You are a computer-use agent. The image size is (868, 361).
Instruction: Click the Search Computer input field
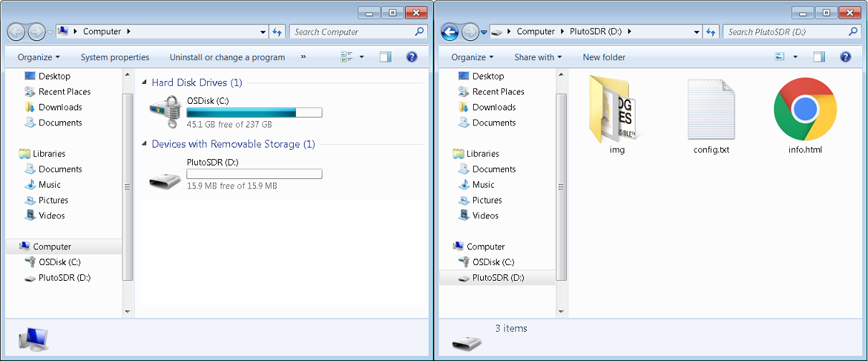pyautogui.click(x=351, y=32)
